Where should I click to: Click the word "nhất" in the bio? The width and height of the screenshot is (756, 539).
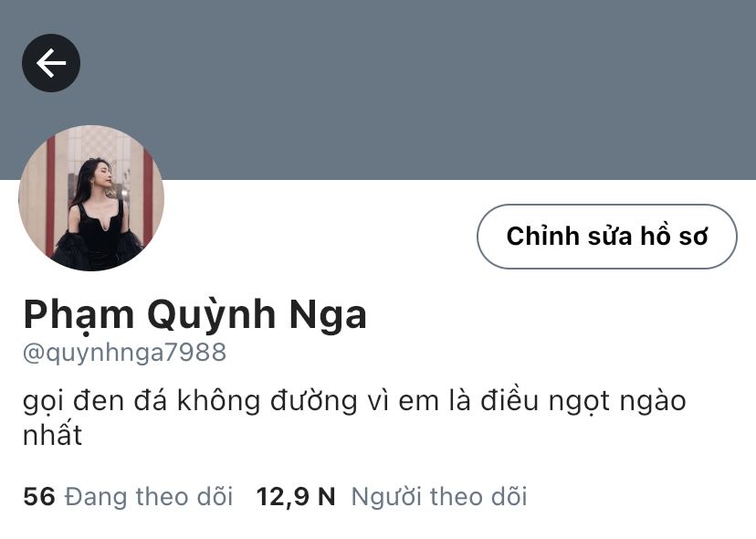point(53,434)
